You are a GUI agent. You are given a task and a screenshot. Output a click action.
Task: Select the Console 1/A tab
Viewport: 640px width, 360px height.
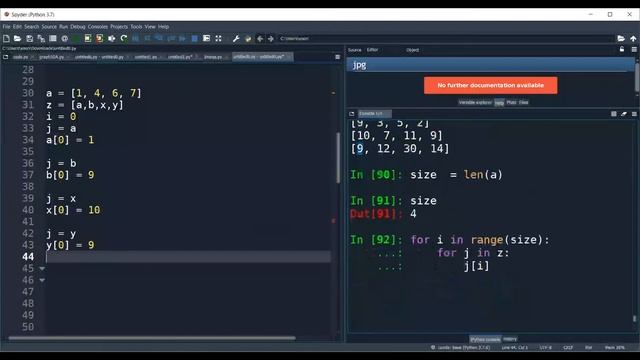click(x=375, y=113)
